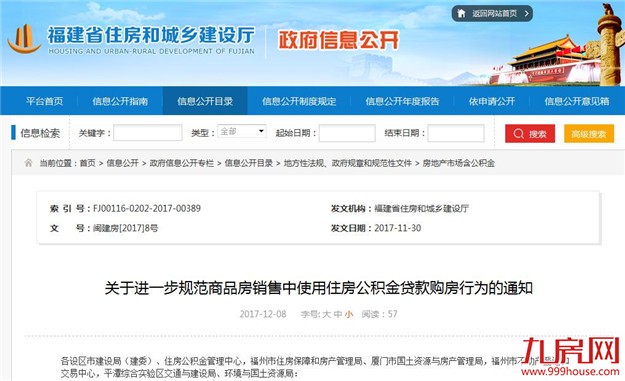Open the 平台首页 tab
Viewport: 625px width, 381px height.
point(44,101)
